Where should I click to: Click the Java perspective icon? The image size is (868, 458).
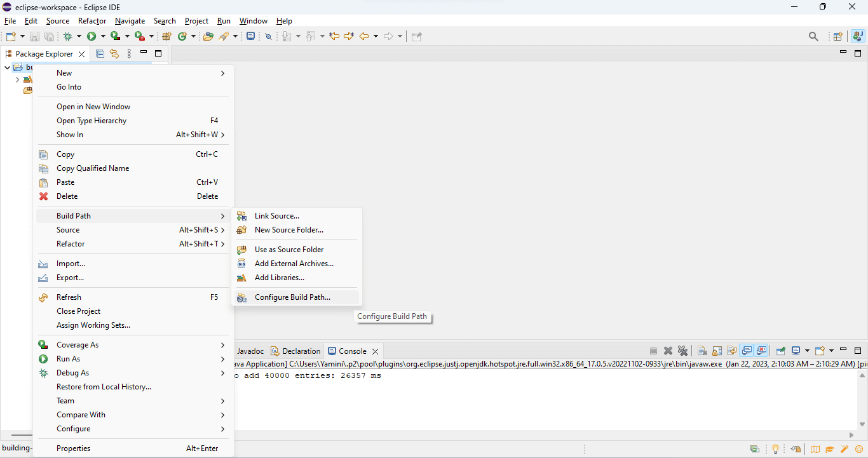pyautogui.click(x=858, y=36)
